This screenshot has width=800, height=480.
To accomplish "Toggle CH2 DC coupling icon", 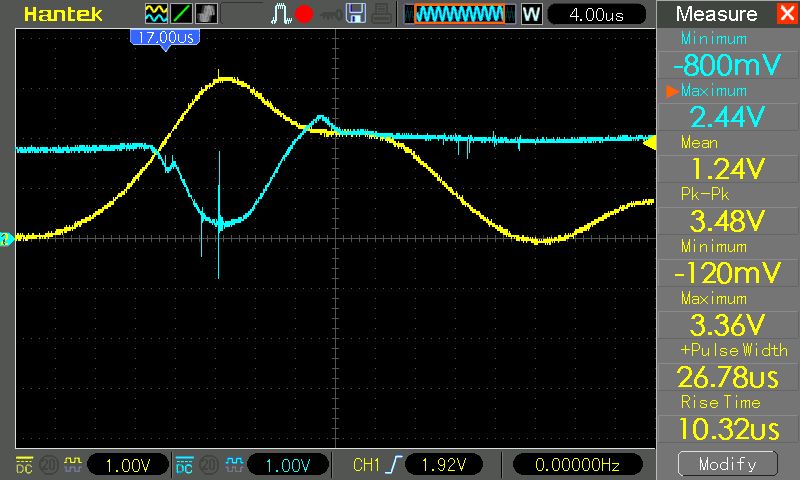I will point(184,465).
